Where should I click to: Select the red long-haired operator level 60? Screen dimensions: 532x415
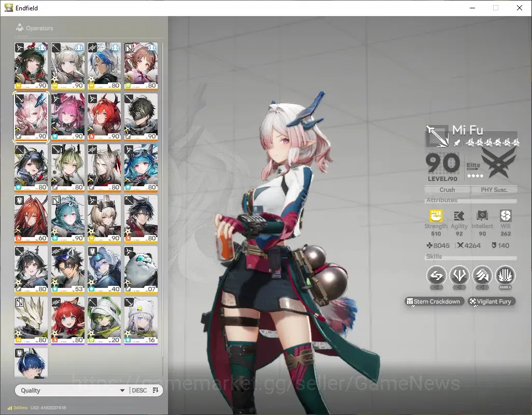point(31,218)
